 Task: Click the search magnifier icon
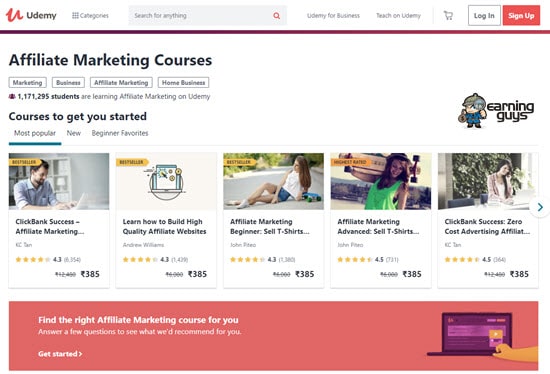(x=276, y=15)
